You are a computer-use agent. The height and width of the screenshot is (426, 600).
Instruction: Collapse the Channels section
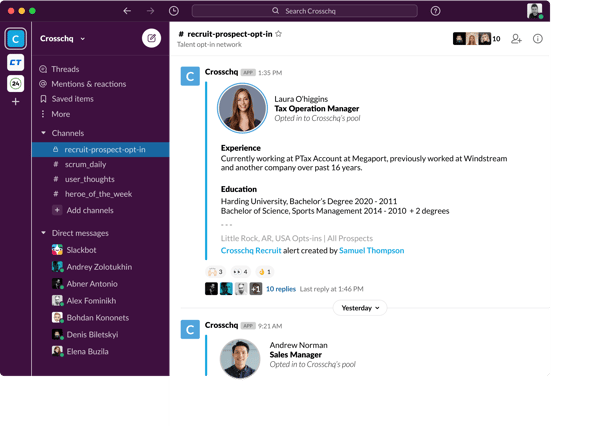click(43, 132)
